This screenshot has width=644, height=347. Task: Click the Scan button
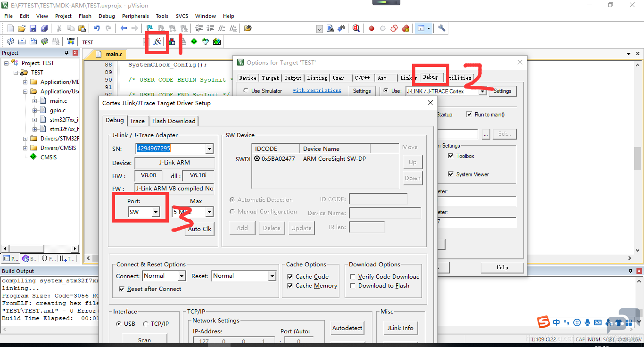(x=145, y=340)
